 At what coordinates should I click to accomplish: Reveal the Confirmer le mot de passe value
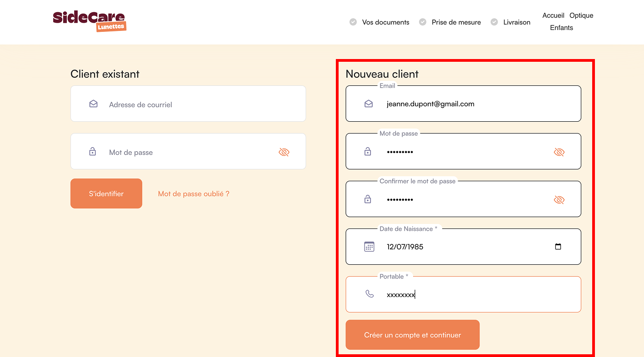[559, 200]
